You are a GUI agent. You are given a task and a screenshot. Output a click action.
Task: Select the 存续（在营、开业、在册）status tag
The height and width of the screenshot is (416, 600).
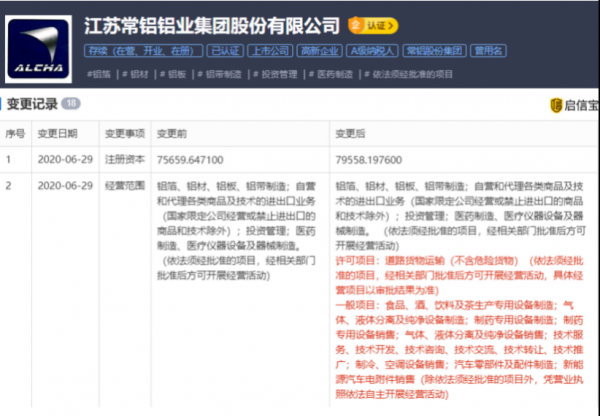(143, 51)
